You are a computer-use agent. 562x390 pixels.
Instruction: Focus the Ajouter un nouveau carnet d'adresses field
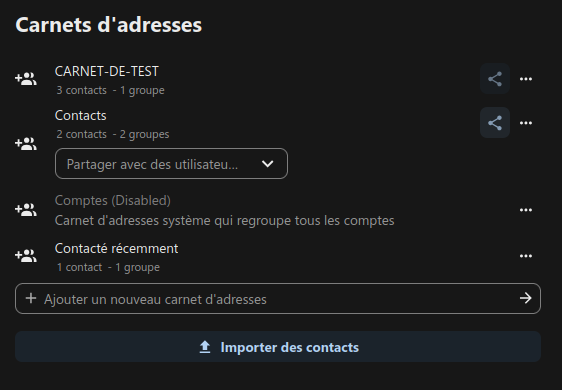click(278, 299)
